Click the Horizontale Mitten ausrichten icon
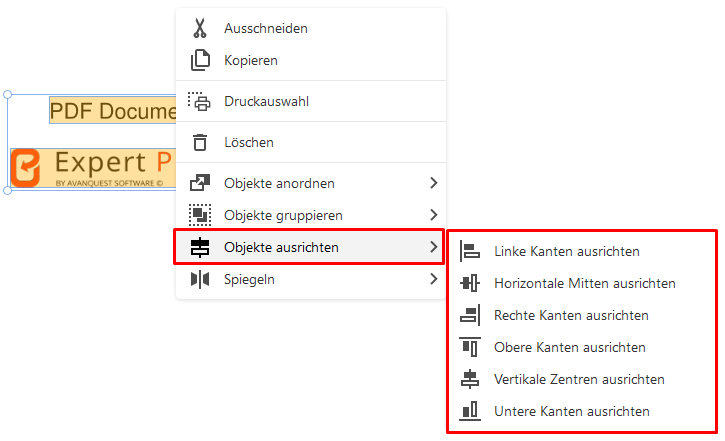The height and width of the screenshot is (441, 725). click(x=470, y=283)
